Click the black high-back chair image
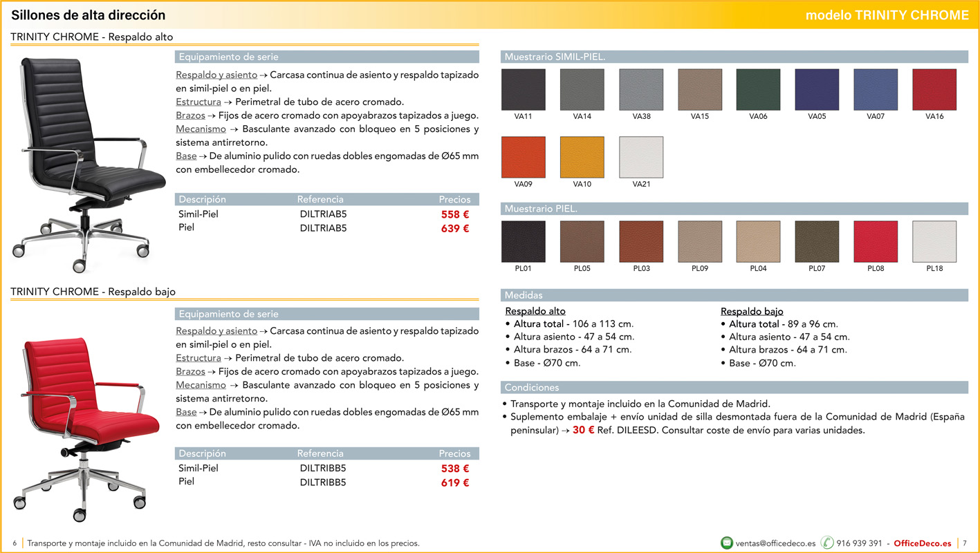 pos(86,162)
